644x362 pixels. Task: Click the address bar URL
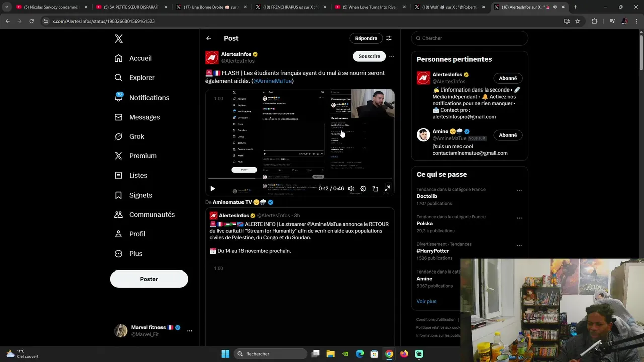[104, 21]
